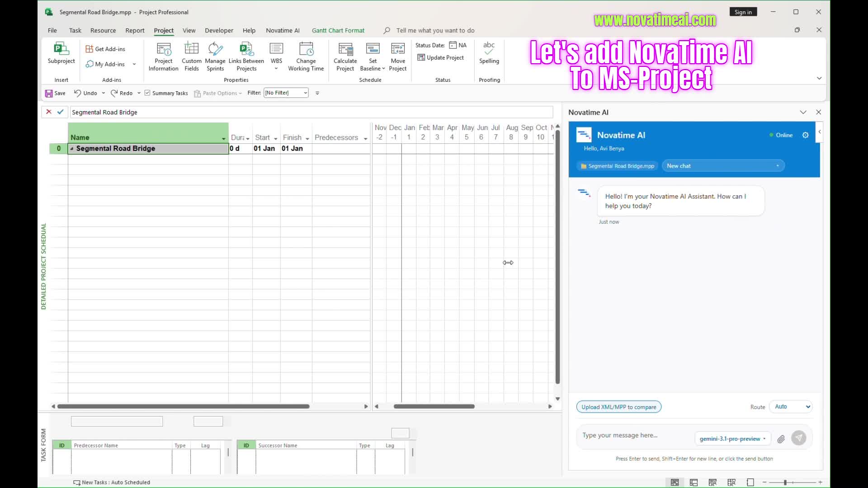Switch to the Report tab
Viewport: 868px width, 488px height.
[135, 30]
